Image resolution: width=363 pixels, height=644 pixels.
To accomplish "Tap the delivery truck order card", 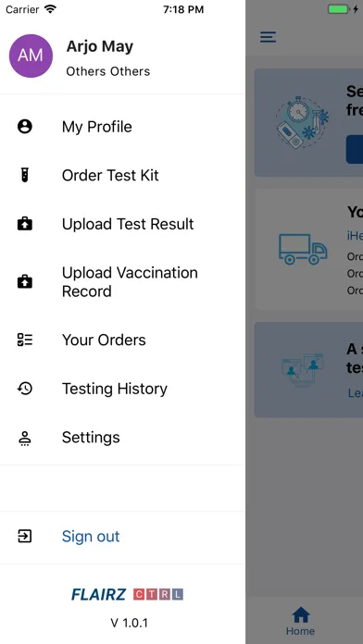I will 309,249.
